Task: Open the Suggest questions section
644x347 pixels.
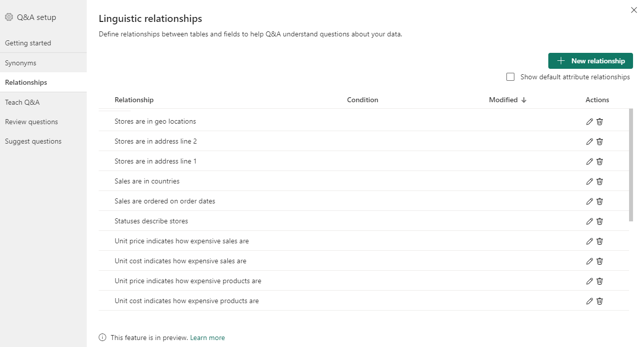Action: pyautogui.click(x=33, y=141)
